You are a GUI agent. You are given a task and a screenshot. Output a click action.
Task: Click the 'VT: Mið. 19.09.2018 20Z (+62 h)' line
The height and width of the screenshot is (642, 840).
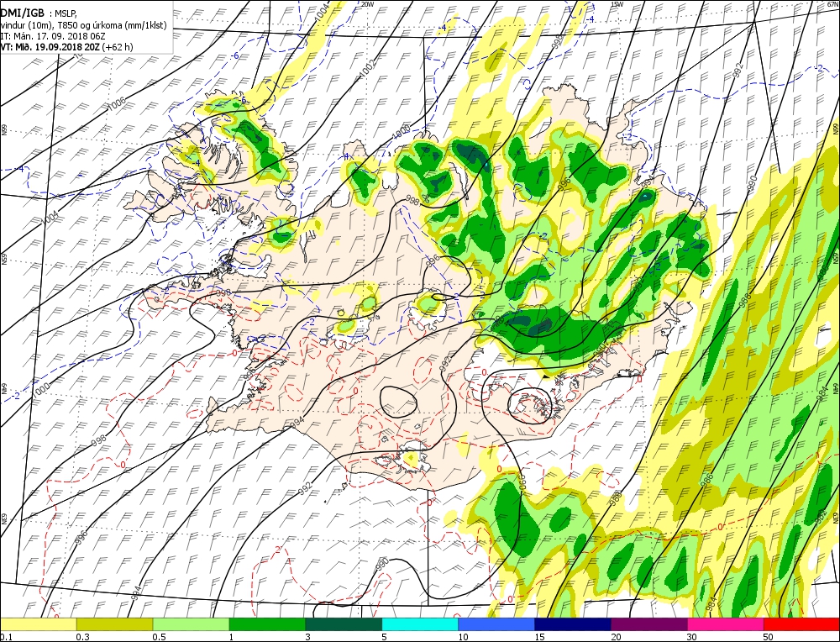point(66,46)
